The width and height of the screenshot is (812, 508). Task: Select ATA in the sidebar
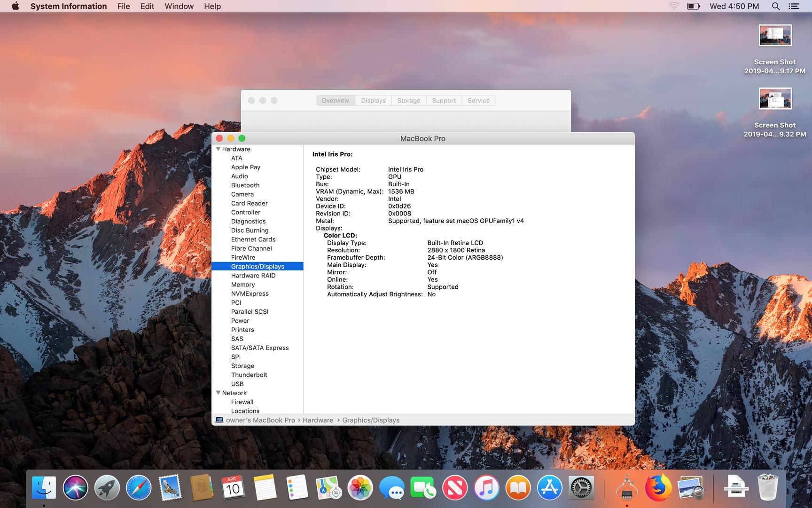pos(237,158)
